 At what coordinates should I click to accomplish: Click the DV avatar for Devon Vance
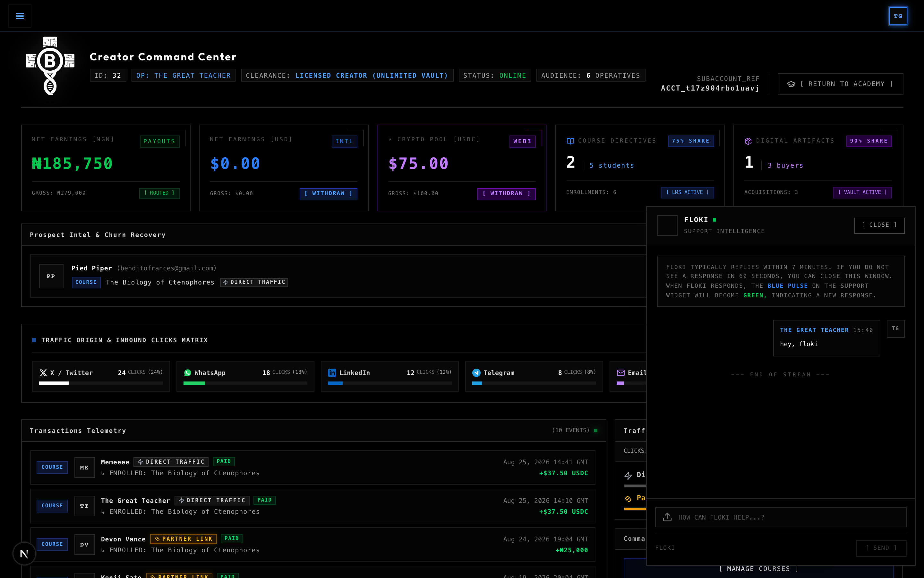84,544
